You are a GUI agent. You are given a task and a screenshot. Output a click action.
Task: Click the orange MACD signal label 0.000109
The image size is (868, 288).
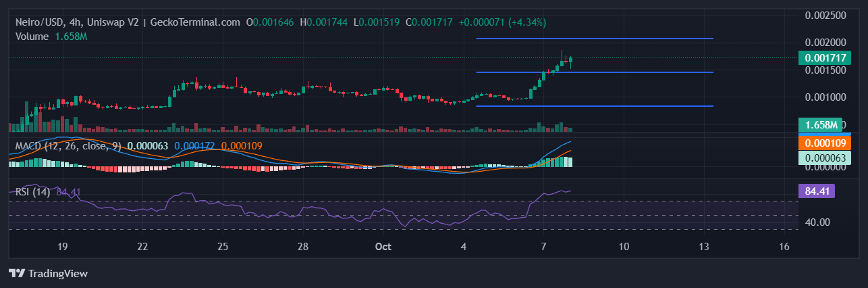coord(824,143)
